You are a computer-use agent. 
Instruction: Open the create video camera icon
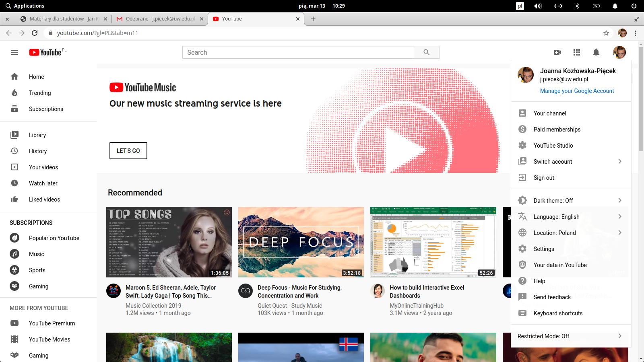(557, 52)
